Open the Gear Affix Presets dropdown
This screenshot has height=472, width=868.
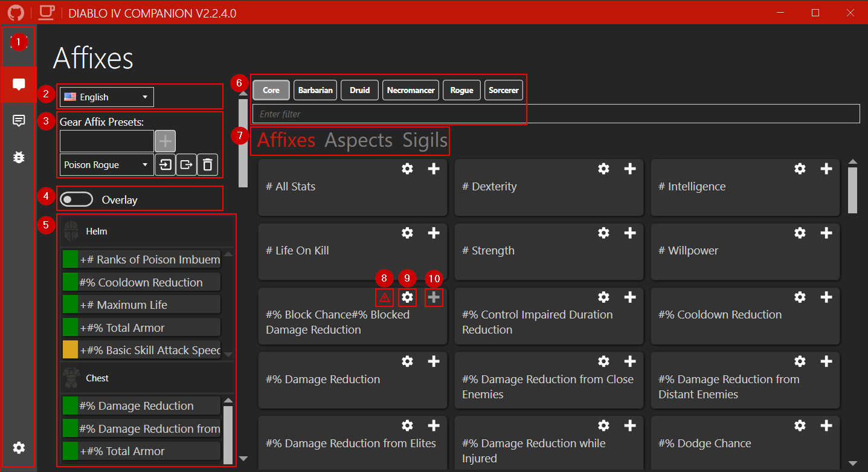(106, 164)
